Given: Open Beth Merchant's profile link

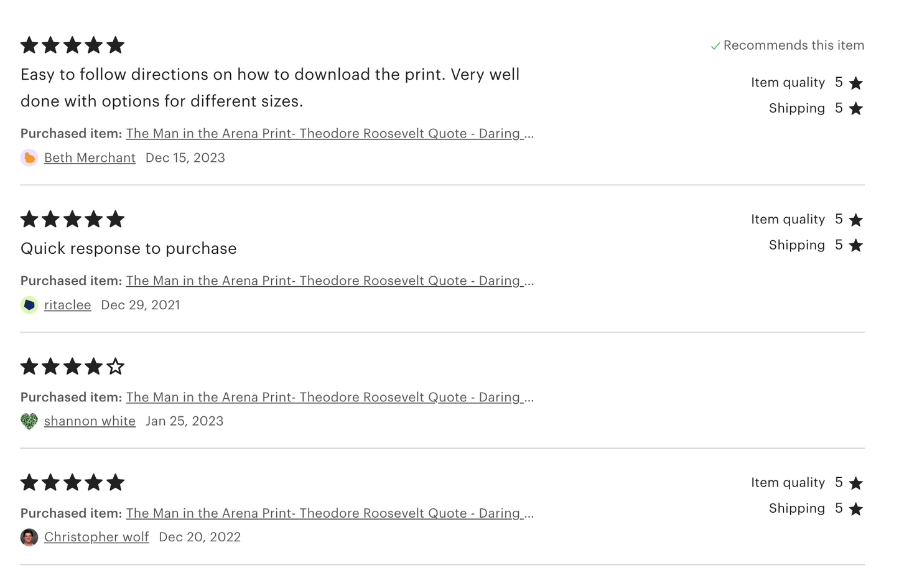Looking at the screenshot, I should pos(90,158).
